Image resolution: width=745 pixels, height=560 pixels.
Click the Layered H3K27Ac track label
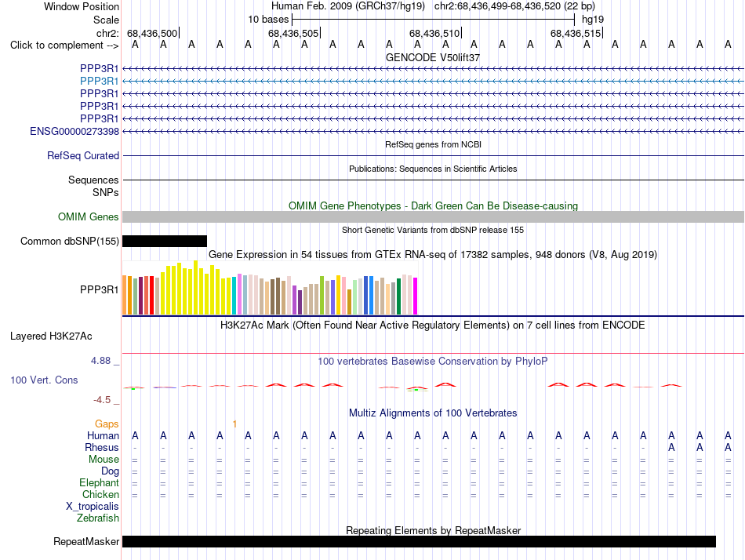[51, 336]
